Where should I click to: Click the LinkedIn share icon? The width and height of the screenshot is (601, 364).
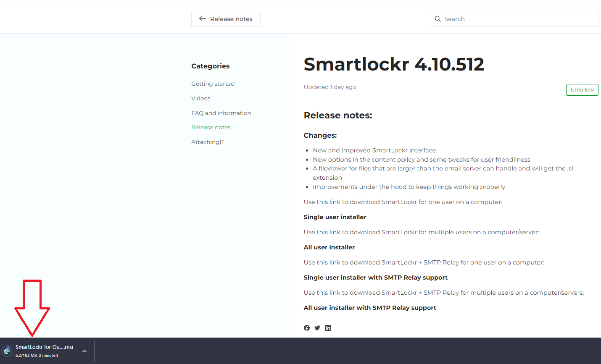click(x=328, y=328)
